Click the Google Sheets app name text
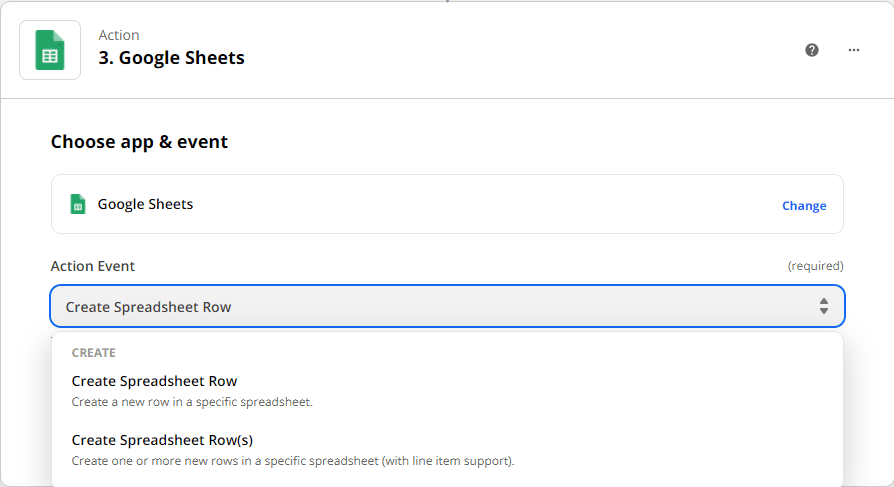Viewport: 894px width, 487px height. pyautogui.click(x=145, y=204)
